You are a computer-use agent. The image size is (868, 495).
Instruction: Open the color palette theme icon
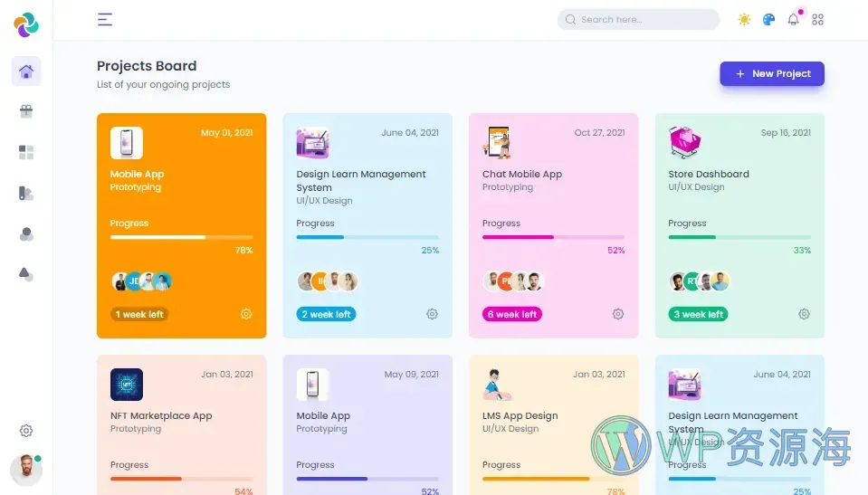tap(768, 19)
